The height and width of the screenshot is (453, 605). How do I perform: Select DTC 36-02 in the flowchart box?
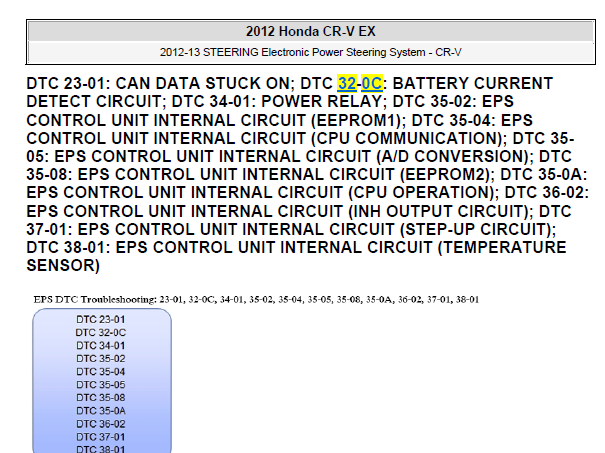(x=101, y=424)
